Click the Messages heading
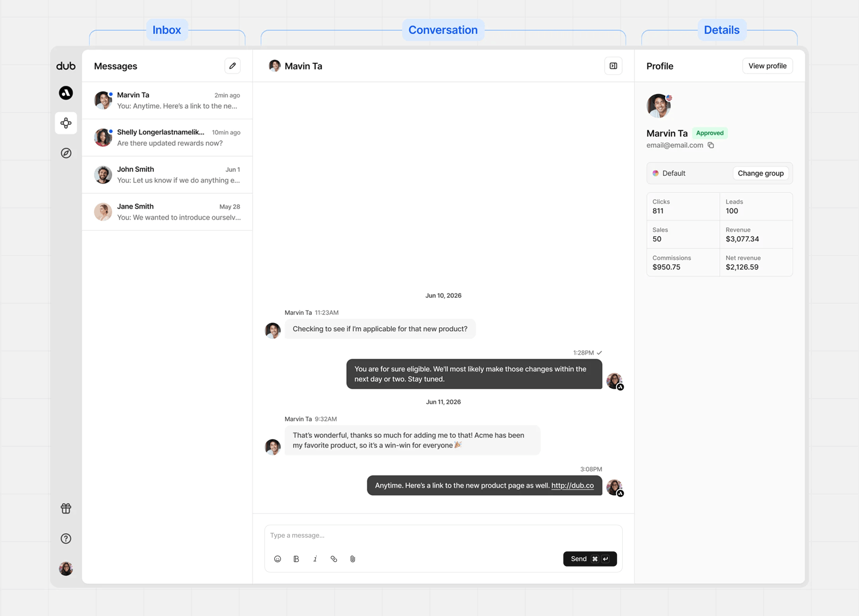 pyautogui.click(x=116, y=66)
